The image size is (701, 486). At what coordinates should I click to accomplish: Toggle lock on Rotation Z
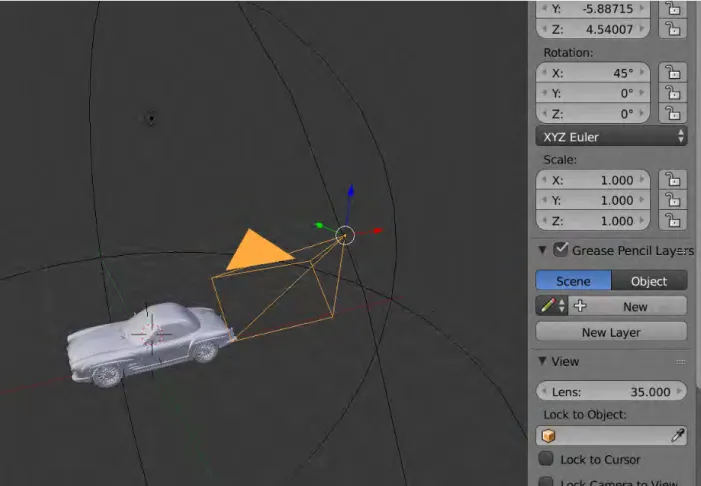click(672, 113)
